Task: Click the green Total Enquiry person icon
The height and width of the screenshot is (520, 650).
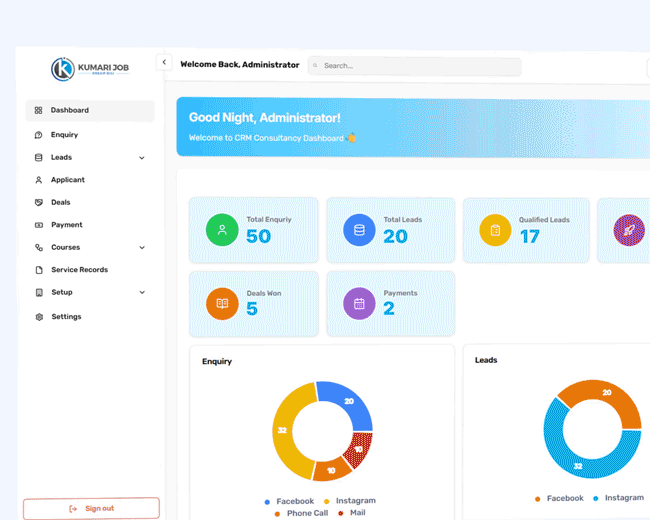Action: 222,230
